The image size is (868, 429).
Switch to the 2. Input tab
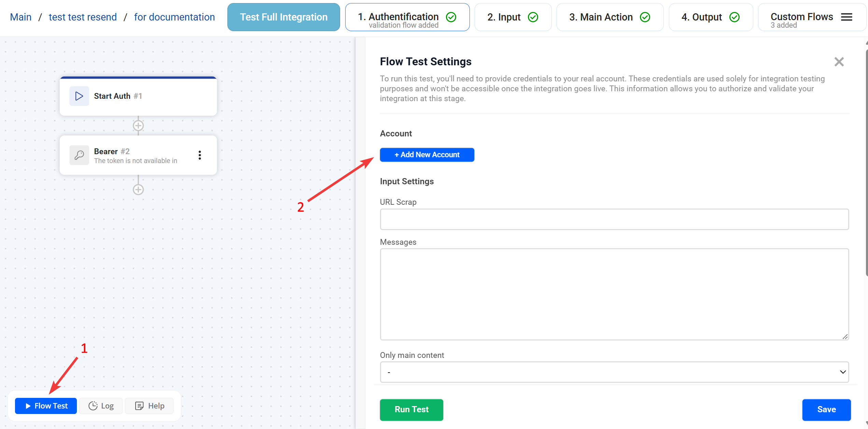point(513,17)
